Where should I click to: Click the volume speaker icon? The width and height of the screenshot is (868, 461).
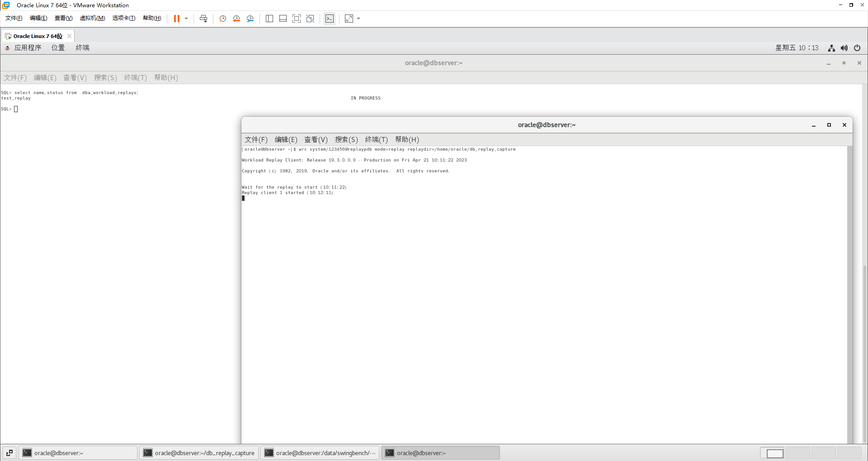click(844, 48)
